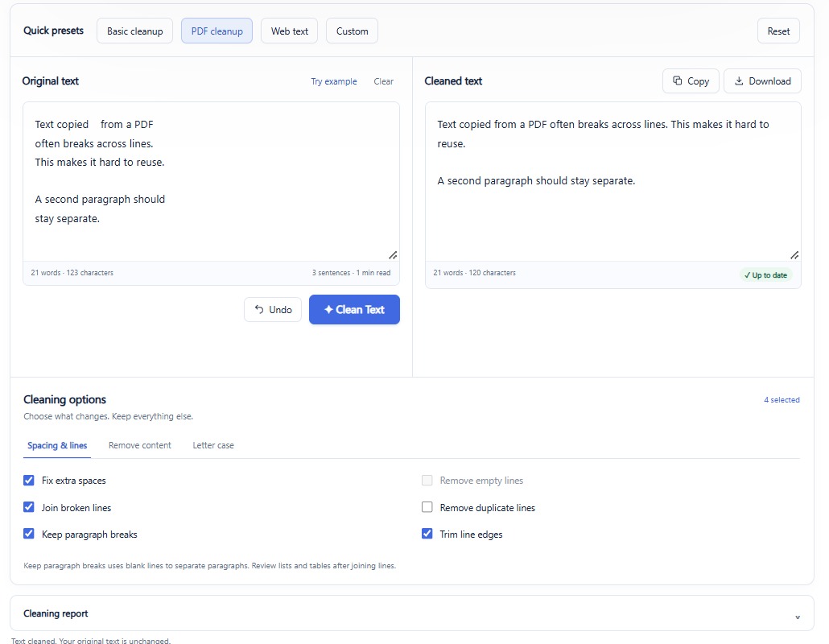Switch to the Spacing & lines tab
829x644 pixels.
pos(57,445)
